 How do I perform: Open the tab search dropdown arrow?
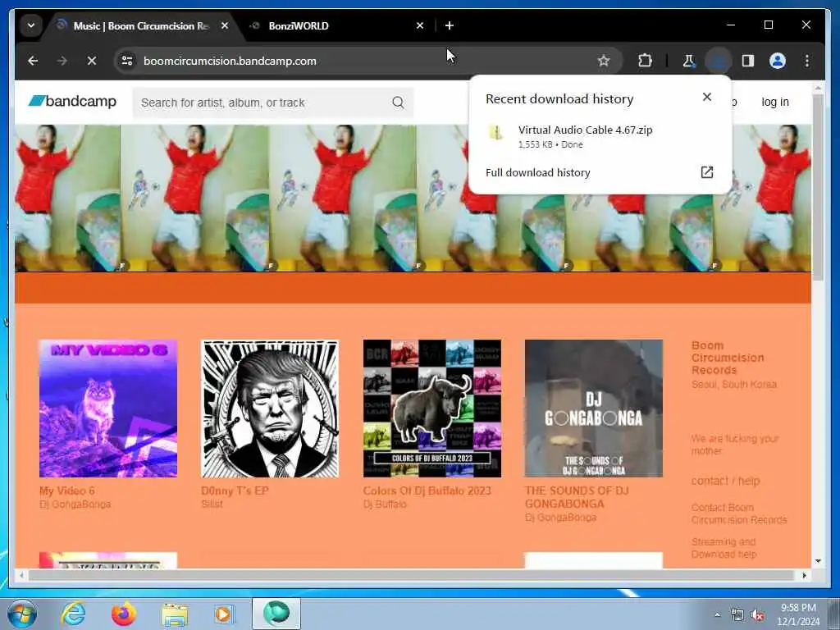pos(31,25)
